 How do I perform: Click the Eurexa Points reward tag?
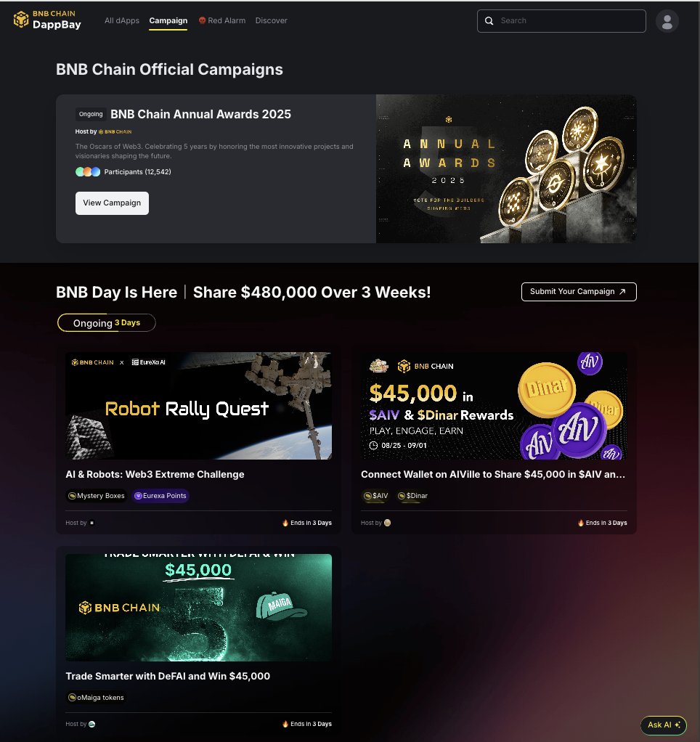[160, 495]
